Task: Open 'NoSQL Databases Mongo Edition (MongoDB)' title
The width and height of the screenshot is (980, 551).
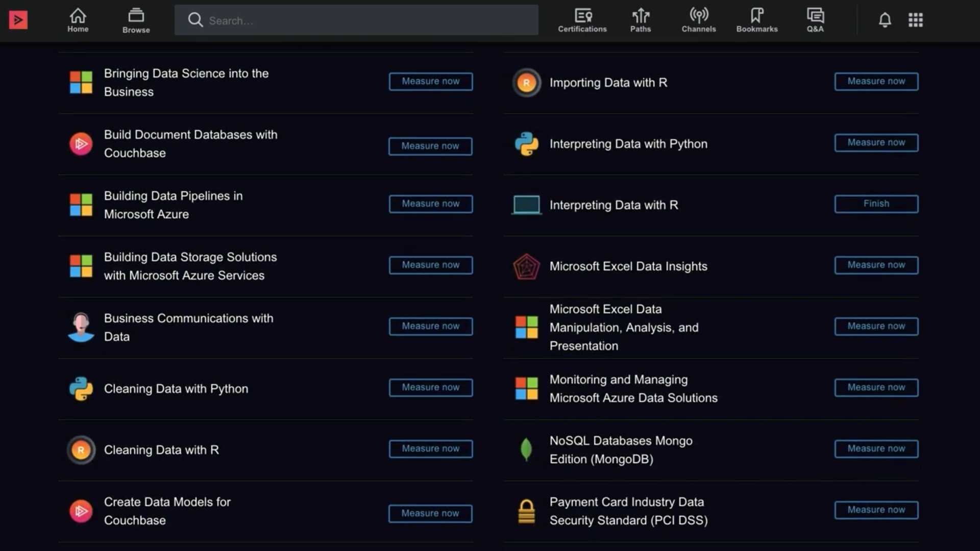Action: (621, 450)
